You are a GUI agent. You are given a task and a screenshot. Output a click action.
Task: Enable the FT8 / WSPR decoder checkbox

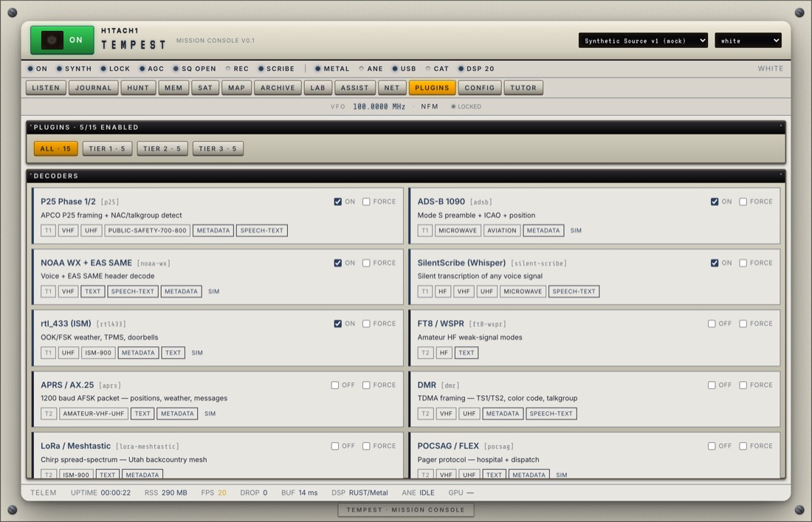coord(712,323)
